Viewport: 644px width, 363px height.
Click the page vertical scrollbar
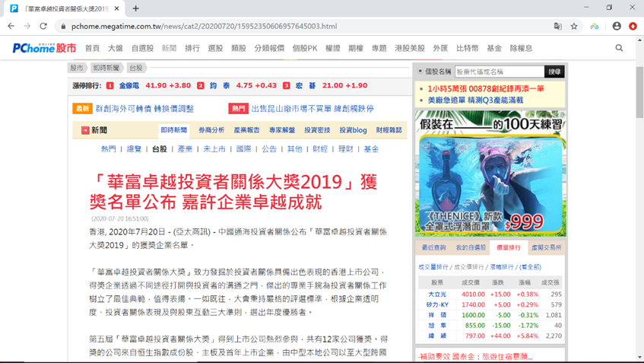(639, 92)
